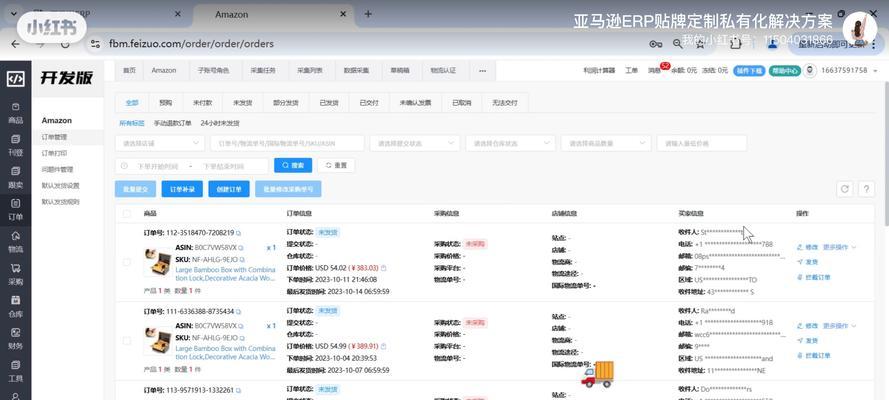This screenshot has height=400, width=889.
Task: View site information icon in address bar
Action: coord(96,44)
